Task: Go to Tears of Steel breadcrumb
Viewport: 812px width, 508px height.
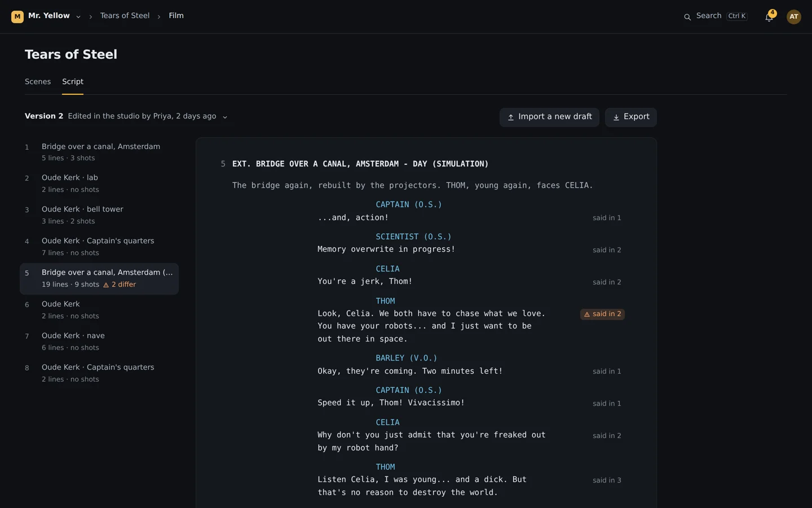Action: click(125, 16)
